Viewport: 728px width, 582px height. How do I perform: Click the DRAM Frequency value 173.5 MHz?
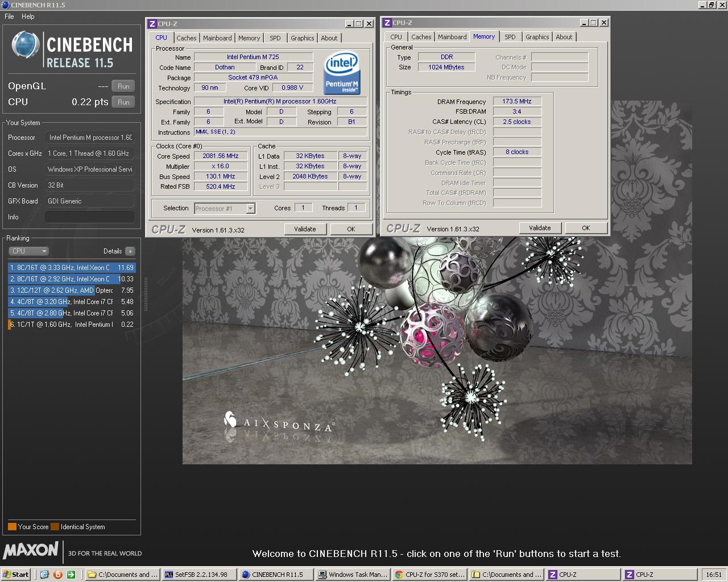coord(516,102)
